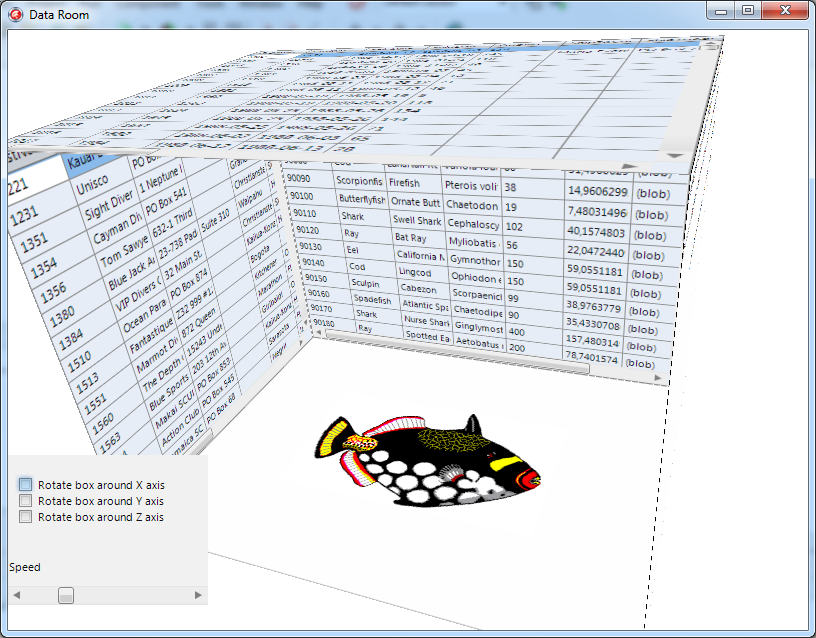Click the Speed slider left arrow
816x638 pixels.
coord(17,595)
